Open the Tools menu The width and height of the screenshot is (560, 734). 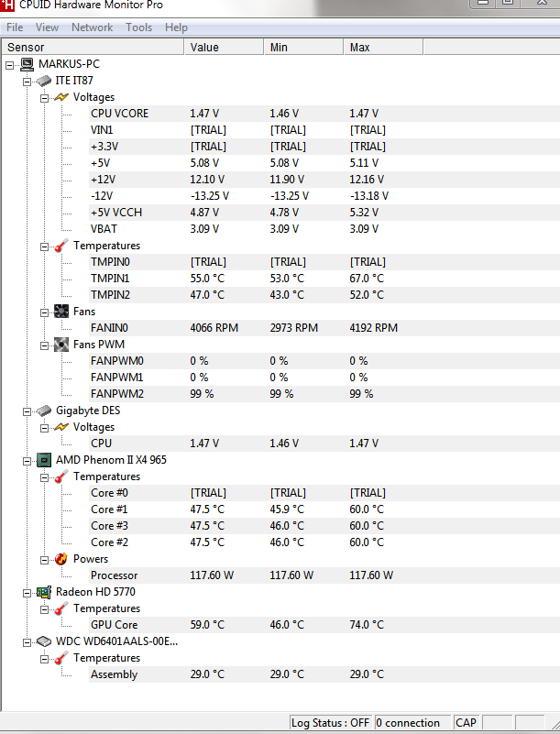tap(138, 27)
